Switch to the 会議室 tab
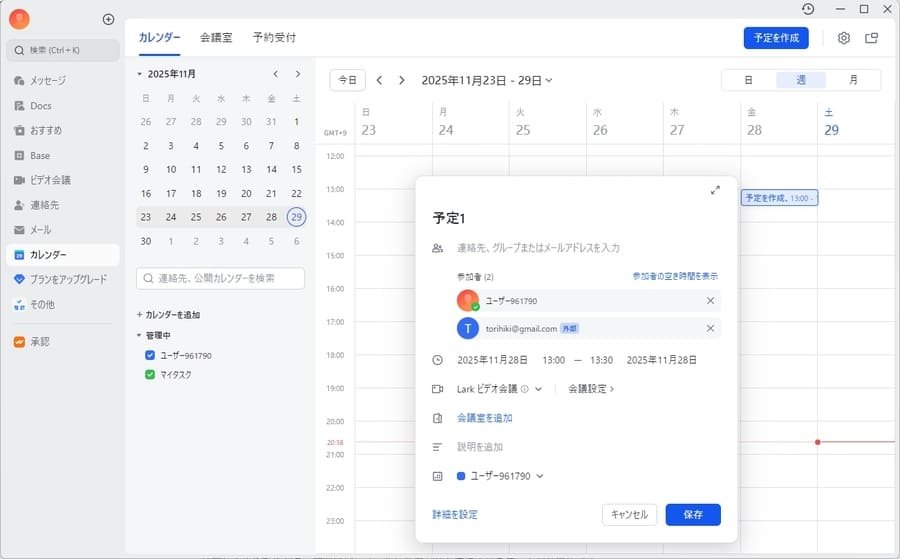Image resolution: width=900 pixels, height=559 pixels. click(x=216, y=38)
